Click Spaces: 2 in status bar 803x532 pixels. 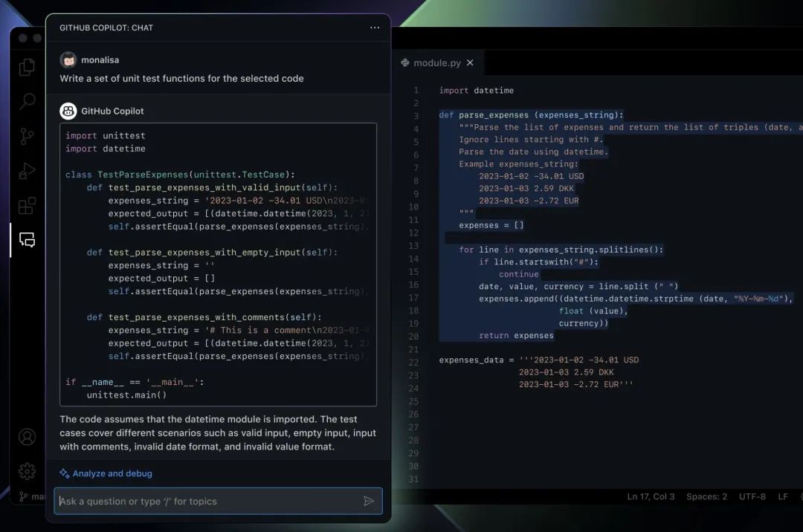[x=707, y=496]
